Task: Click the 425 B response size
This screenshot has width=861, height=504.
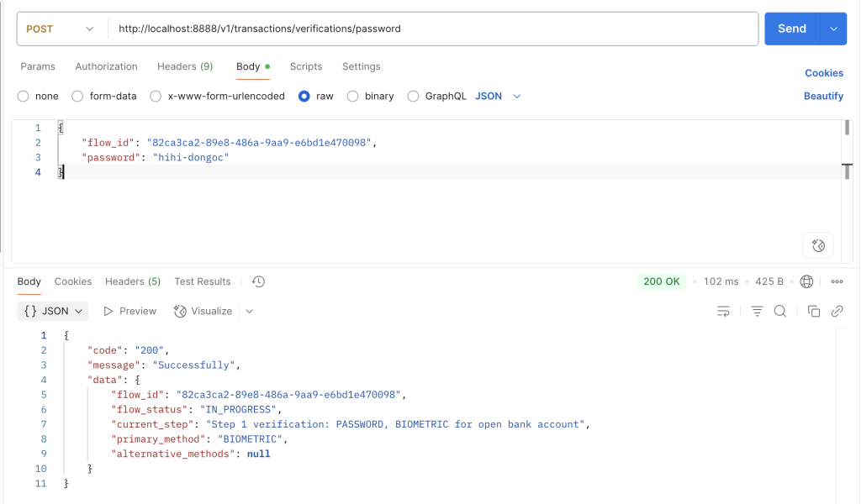Action: [x=769, y=281]
